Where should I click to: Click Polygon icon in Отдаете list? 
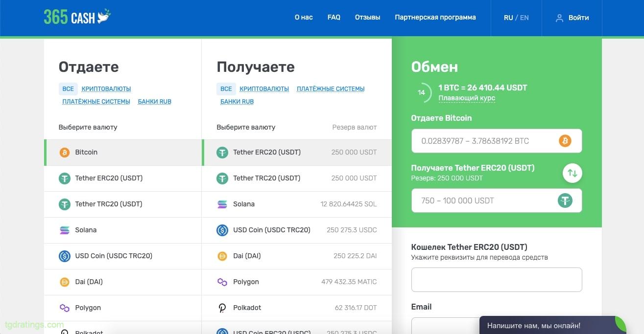click(65, 308)
